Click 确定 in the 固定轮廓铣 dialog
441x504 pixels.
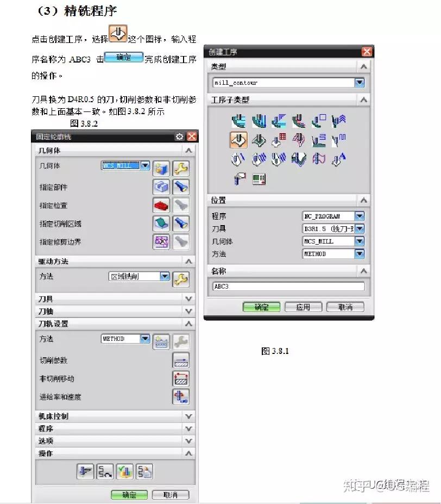point(129,495)
